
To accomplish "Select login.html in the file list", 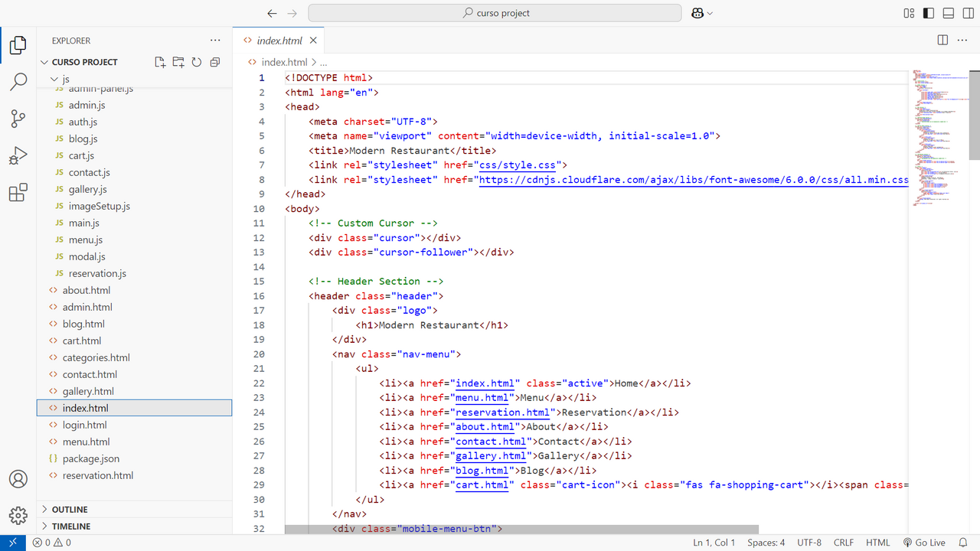I will click(x=134, y=425).
